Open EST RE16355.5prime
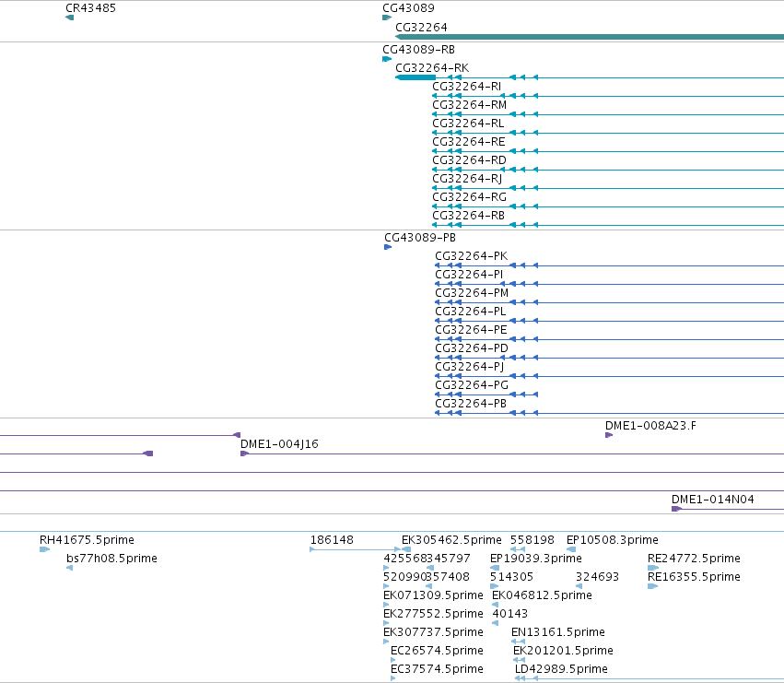This screenshot has width=784, height=683. [694, 577]
